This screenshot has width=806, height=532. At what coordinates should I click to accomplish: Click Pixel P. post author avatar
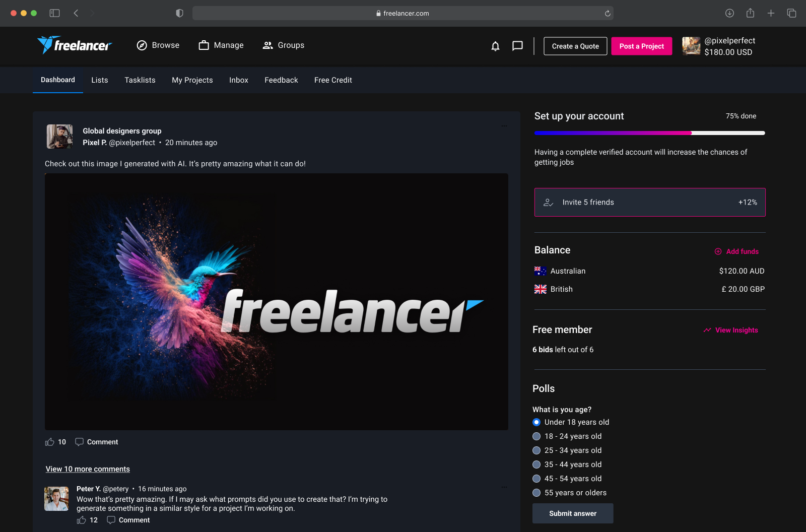pos(60,137)
